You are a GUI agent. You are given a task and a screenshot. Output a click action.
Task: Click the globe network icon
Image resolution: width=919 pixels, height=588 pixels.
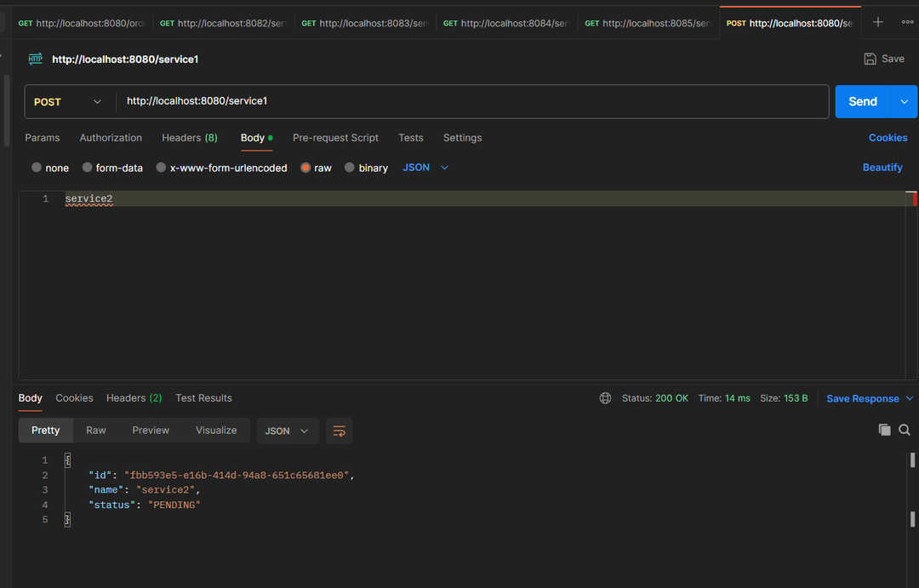tap(605, 398)
